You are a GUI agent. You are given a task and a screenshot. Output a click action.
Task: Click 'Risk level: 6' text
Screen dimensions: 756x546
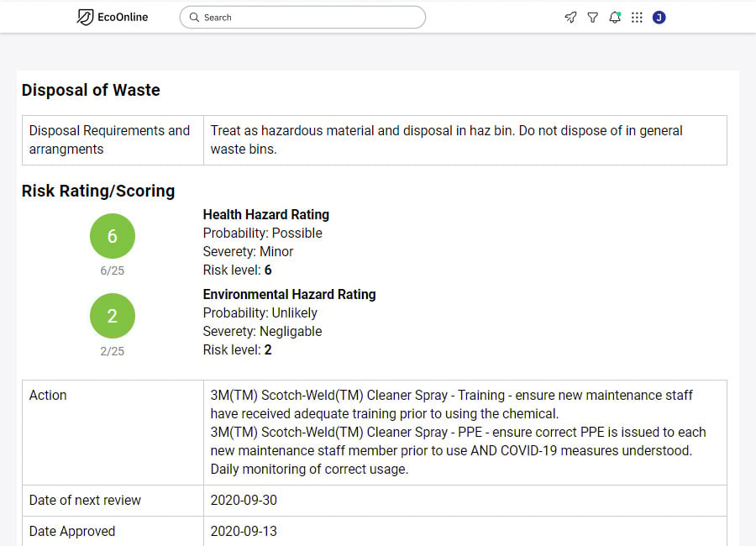pos(237,270)
